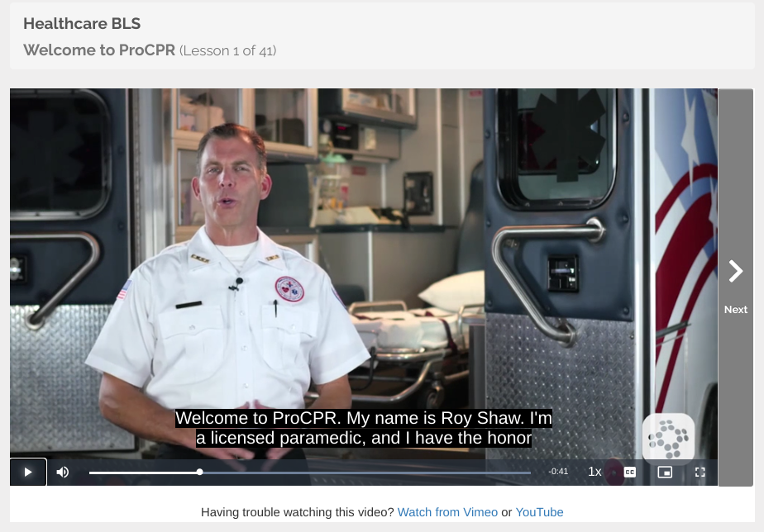Seek in the unplayed part of the progress bar
This screenshot has height=532, width=764.
(366, 473)
